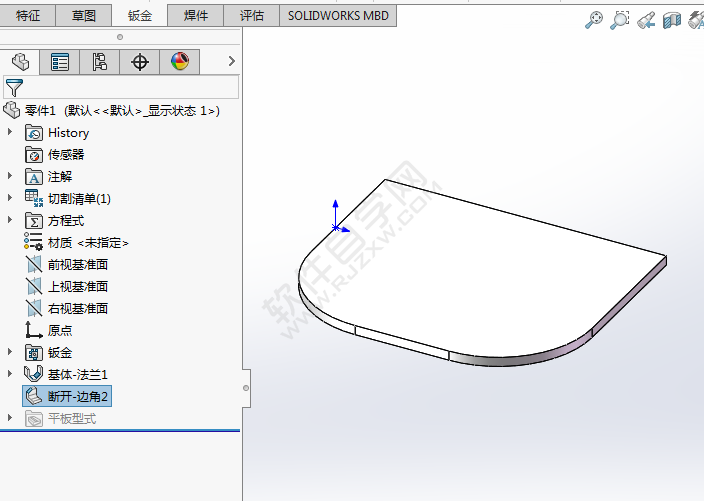The width and height of the screenshot is (704, 501).
Task: Click the 右视基准面 plane icon
Action: pos(34,308)
